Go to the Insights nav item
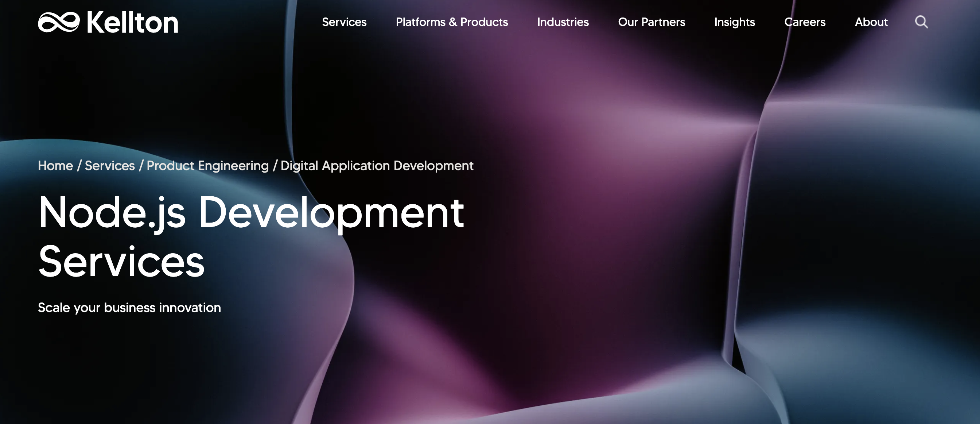This screenshot has height=424, width=980. coord(734,22)
